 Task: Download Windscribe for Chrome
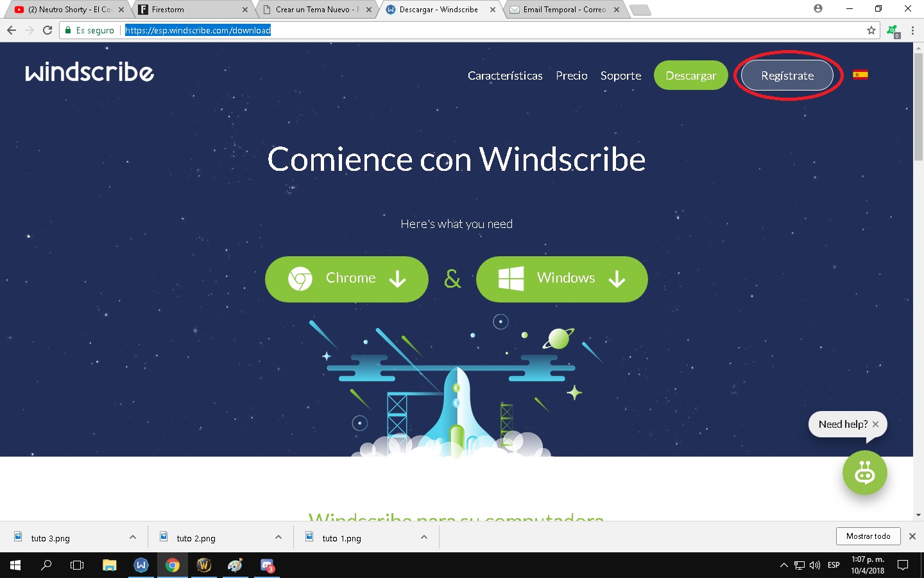[x=346, y=279]
